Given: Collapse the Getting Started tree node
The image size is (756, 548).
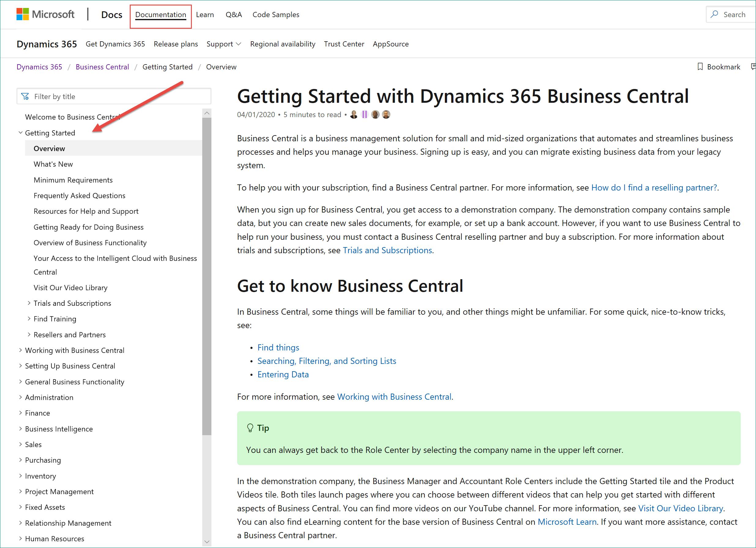Looking at the screenshot, I should 20,133.
